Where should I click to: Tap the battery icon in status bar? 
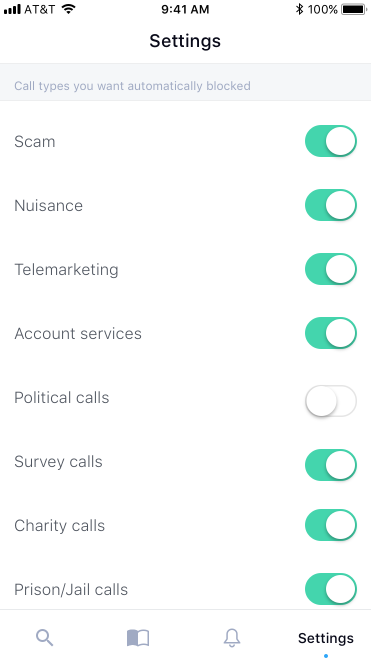coord(354,9)
